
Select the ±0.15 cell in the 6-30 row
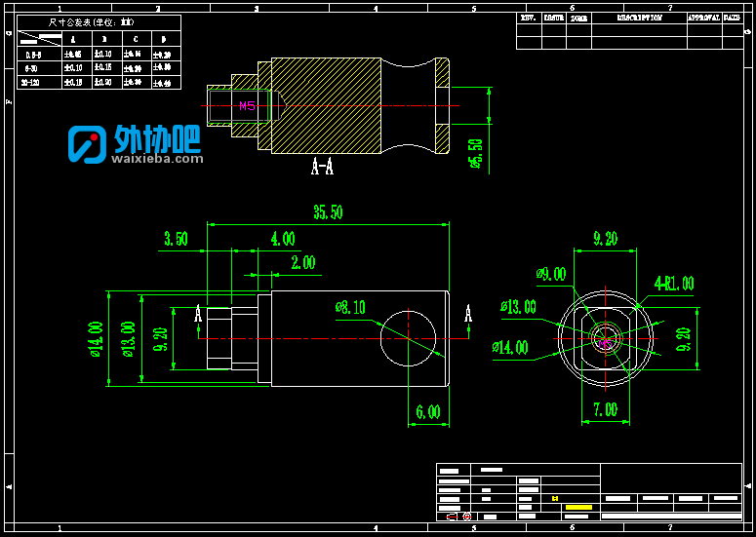pyautogui.click(x=102, y=67)
